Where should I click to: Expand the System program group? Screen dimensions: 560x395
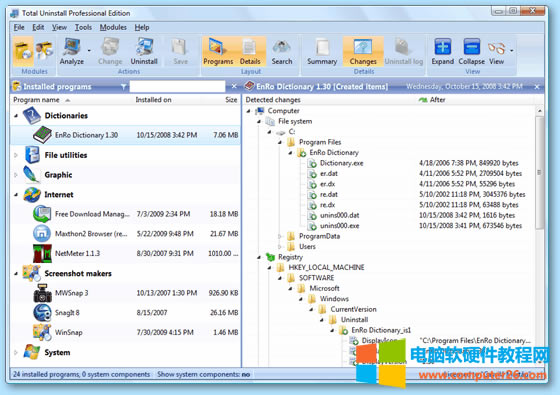(16, 352)
